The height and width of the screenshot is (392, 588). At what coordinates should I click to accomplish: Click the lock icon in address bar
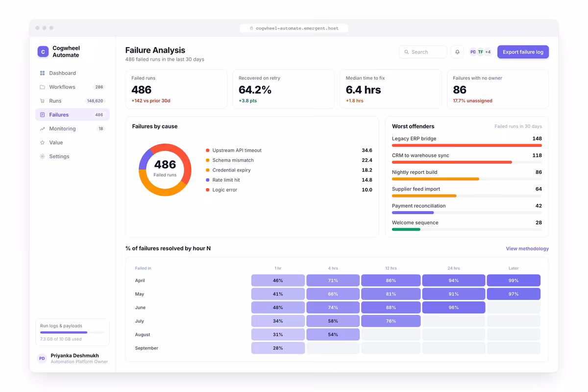(251, 28)
